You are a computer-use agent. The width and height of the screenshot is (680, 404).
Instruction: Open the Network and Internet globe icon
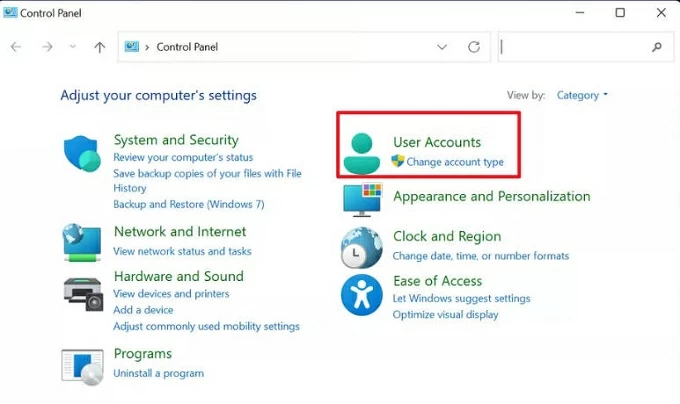[x=81, y=242]
